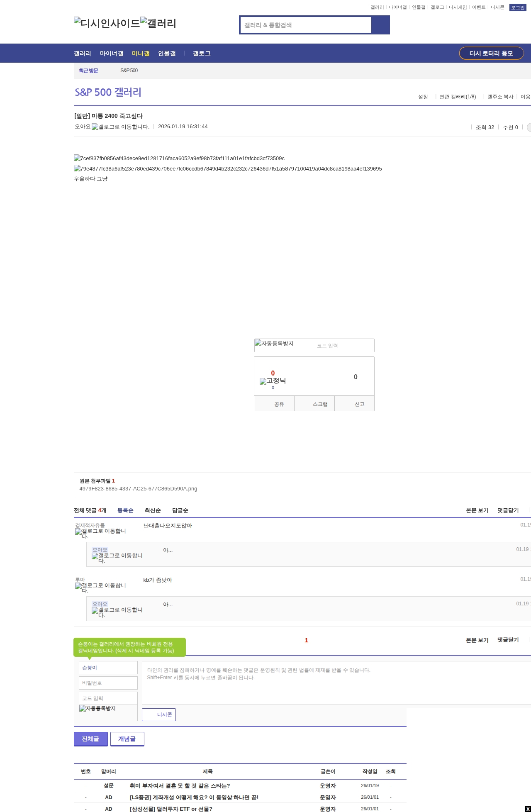This screenshot has width=531, height=812.
Task: Focus the 비밀번호 input field
Action: (108, 683)
